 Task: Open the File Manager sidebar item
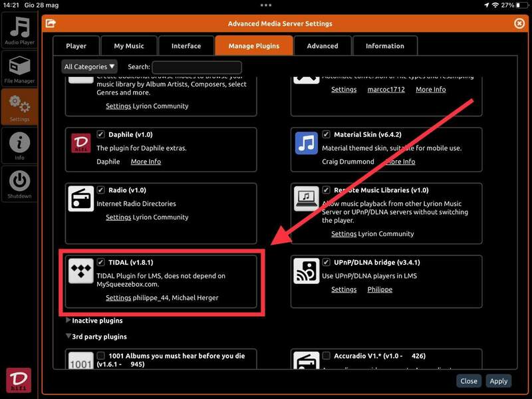[x=19, y=69]
